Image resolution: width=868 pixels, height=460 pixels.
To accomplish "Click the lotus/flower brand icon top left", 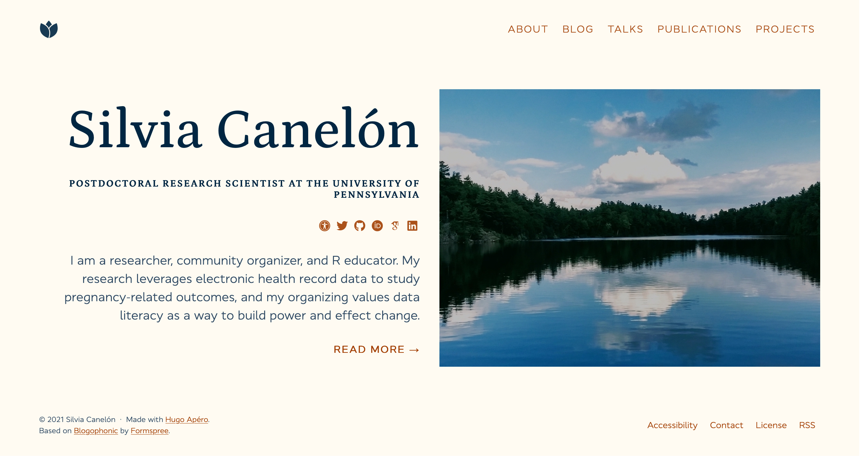I will click(49, 29).
